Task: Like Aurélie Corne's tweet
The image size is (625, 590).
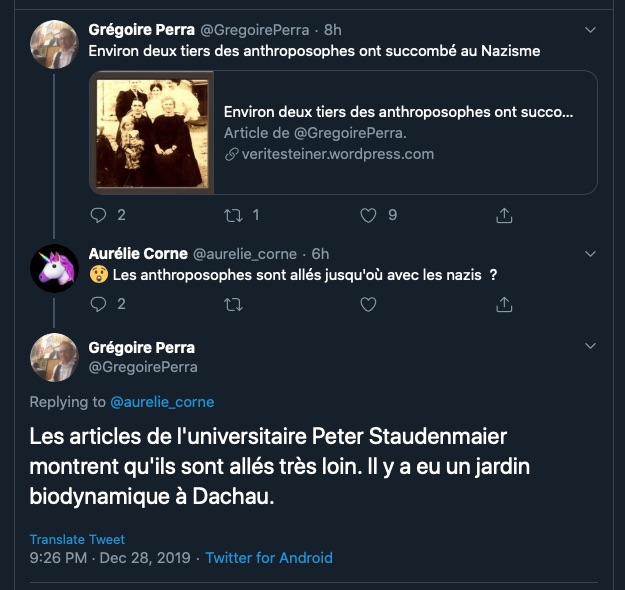Action: click(x=368, y=304)
